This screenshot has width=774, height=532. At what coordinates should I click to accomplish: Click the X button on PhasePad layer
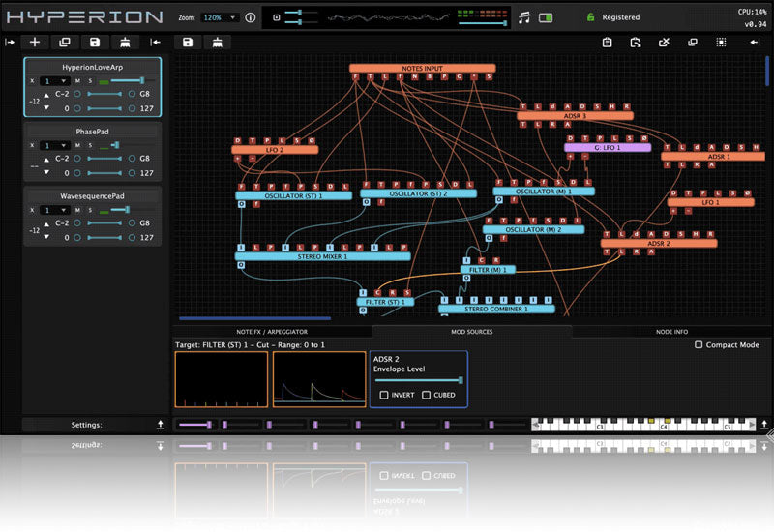(x=32, y=146)
